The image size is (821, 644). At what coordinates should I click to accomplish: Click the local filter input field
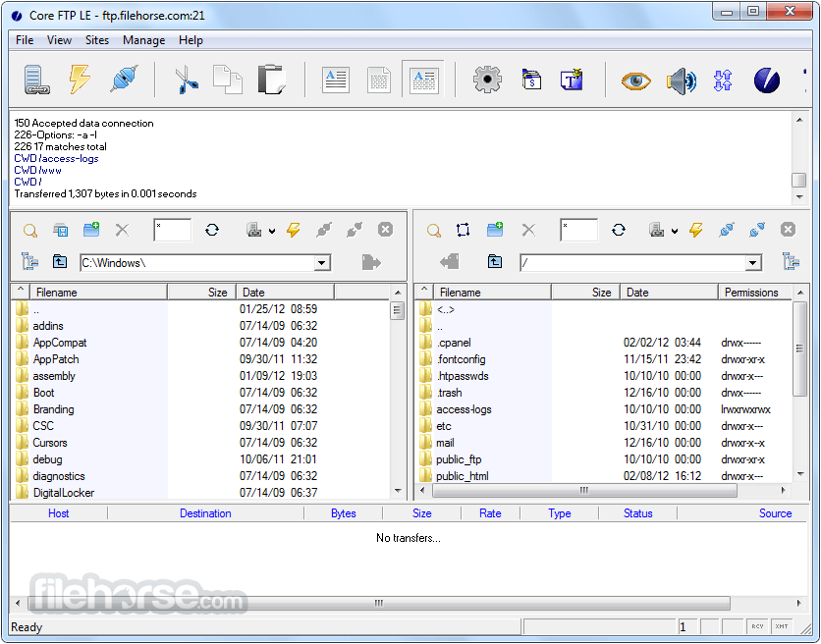173,230
